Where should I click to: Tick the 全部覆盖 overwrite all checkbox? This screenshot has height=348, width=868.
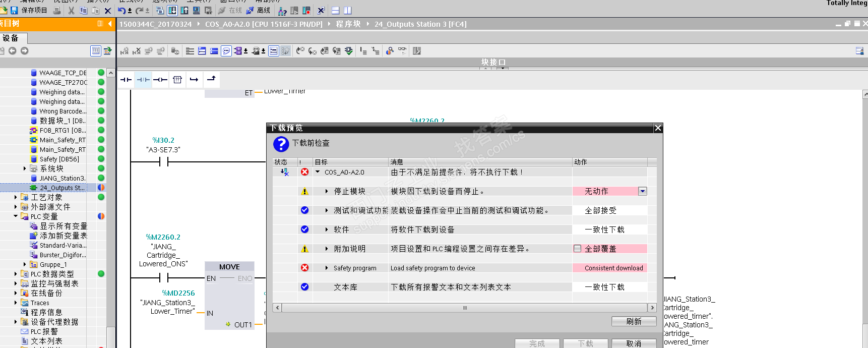click(x=578, y=249)
